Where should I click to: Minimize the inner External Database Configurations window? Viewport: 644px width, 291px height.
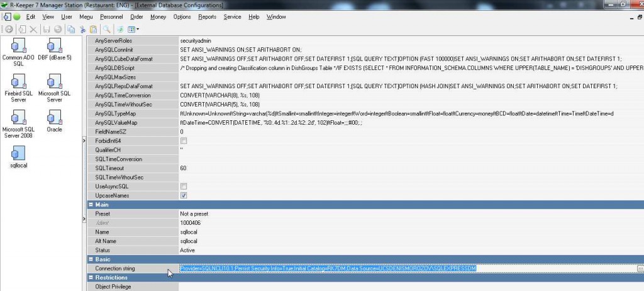633,17
